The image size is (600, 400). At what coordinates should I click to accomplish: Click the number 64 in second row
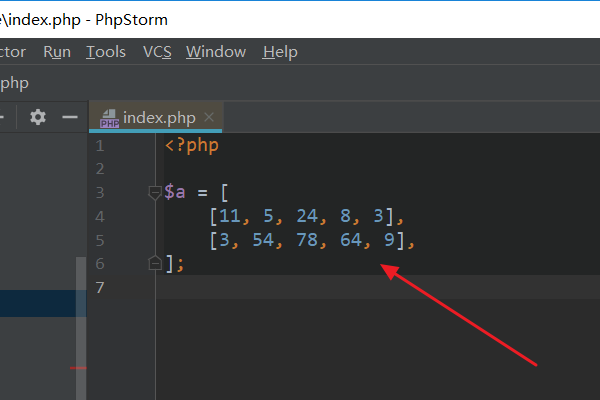[x=351, y=240]
